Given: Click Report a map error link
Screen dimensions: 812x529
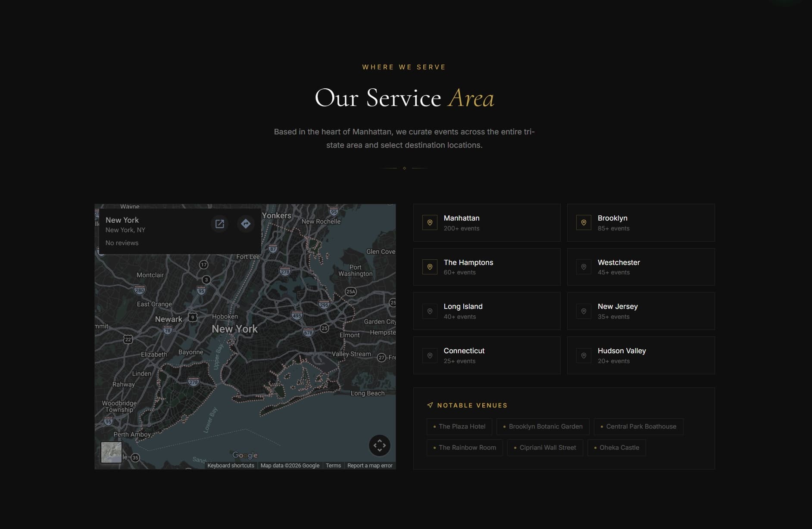Looking at the screenshot, I should (370, 466).
